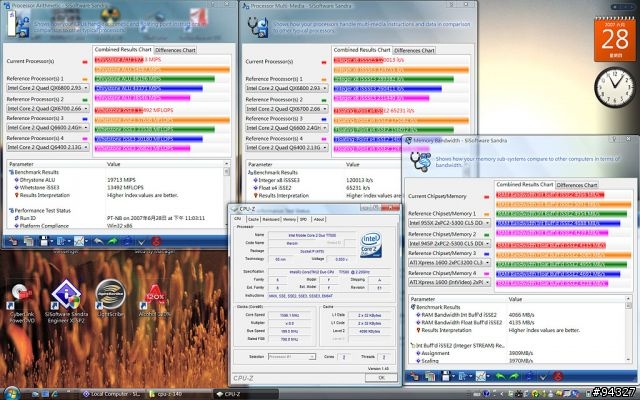Click the analog clock gadget
This screenshot has height=400, width=640.
pyautogui.click(x=615, y=87)
